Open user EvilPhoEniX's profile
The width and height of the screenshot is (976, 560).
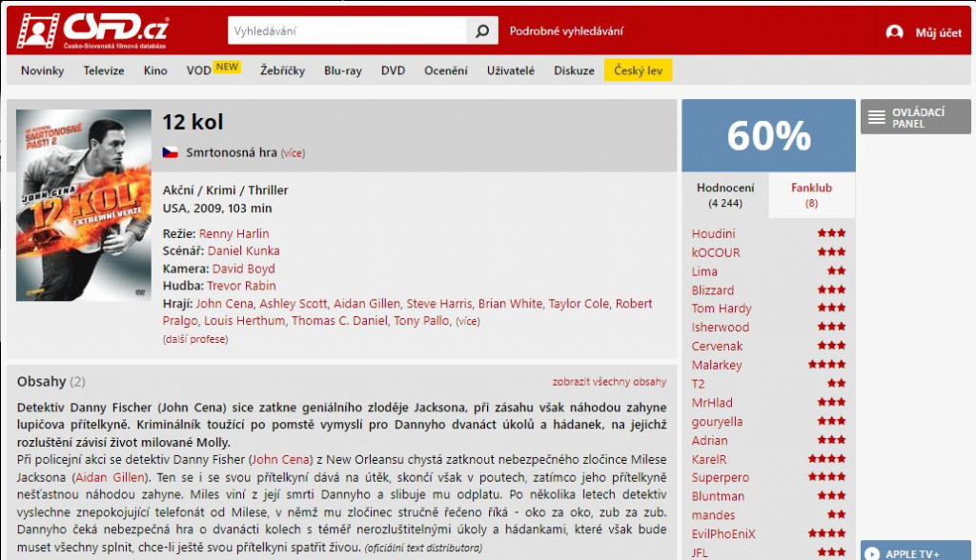pos(723,534)
